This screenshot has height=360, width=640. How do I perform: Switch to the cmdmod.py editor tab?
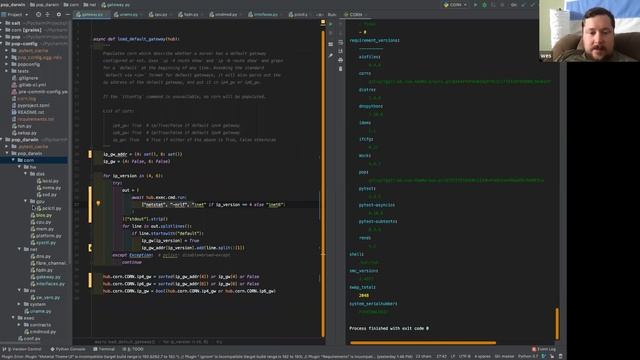pos(225,14)
